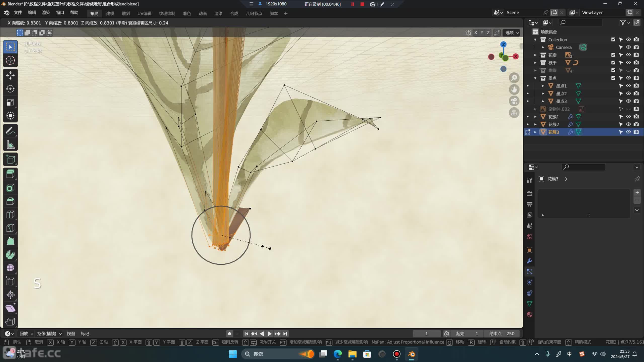The image size is (644, 362).
Task: Select the Edge Slide tool
Action: (10, 282)
